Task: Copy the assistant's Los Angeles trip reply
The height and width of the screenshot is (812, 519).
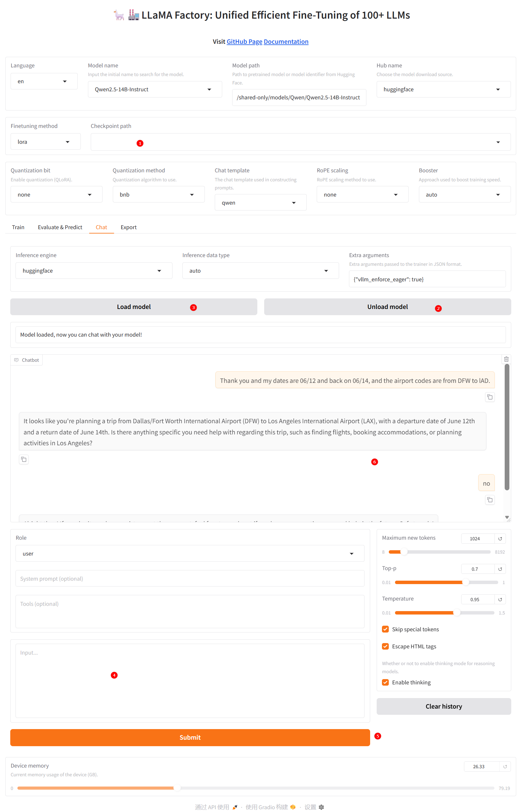Action: (24, 459)
